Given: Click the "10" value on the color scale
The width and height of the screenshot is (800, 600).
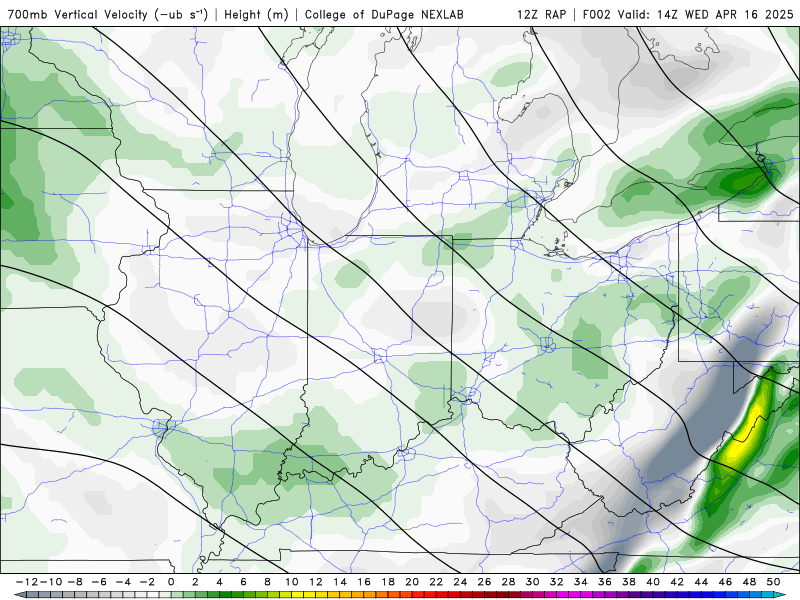Looking at the screenshot, I should pos(291,582).
